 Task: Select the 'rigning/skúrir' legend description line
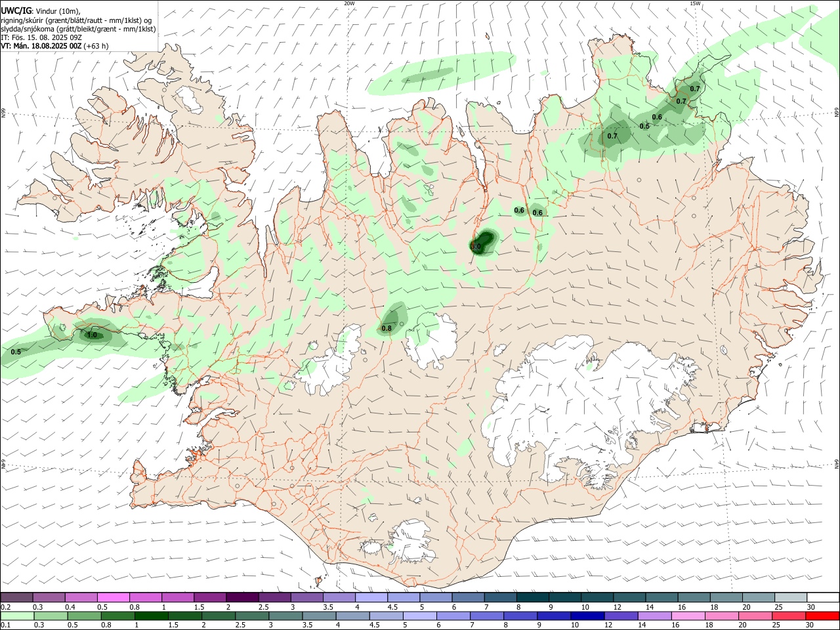[76, 20]
